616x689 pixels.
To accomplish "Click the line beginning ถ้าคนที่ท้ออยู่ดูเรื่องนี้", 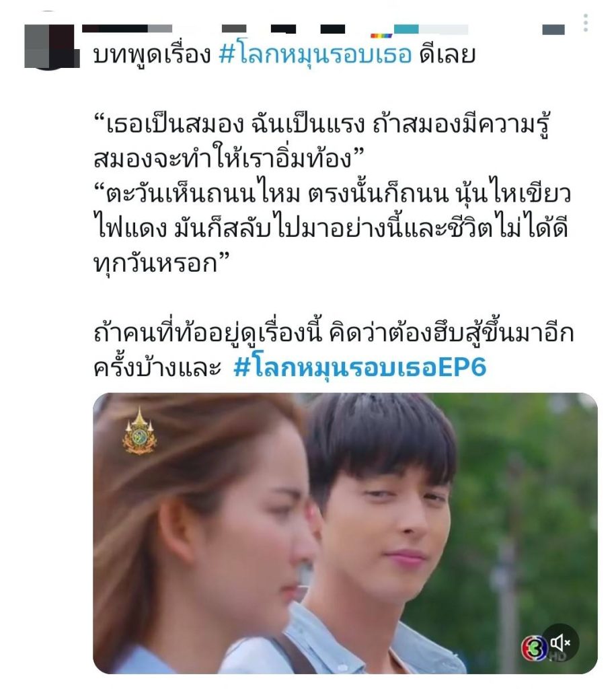I will (x=334, y=334).
